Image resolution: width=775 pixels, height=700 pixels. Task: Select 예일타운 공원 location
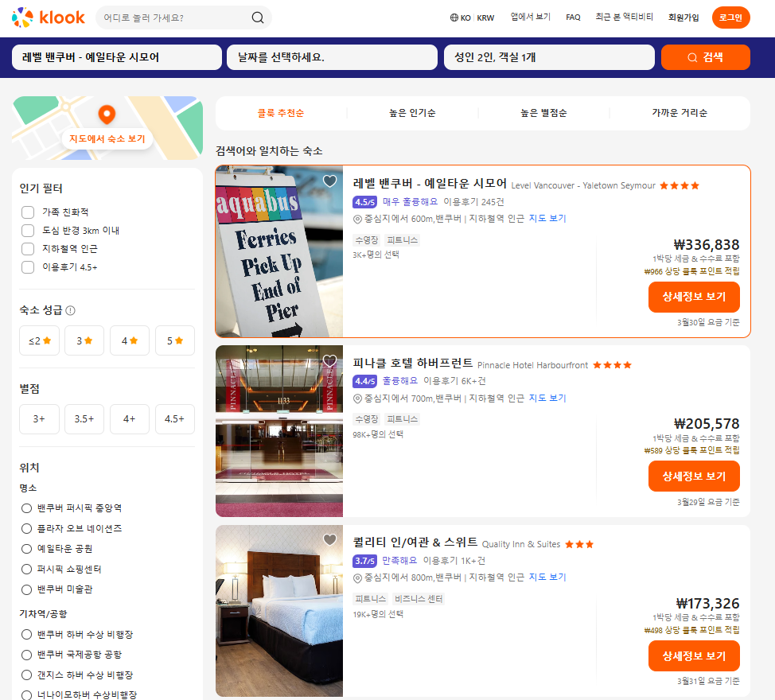click(x=27, y=549)
